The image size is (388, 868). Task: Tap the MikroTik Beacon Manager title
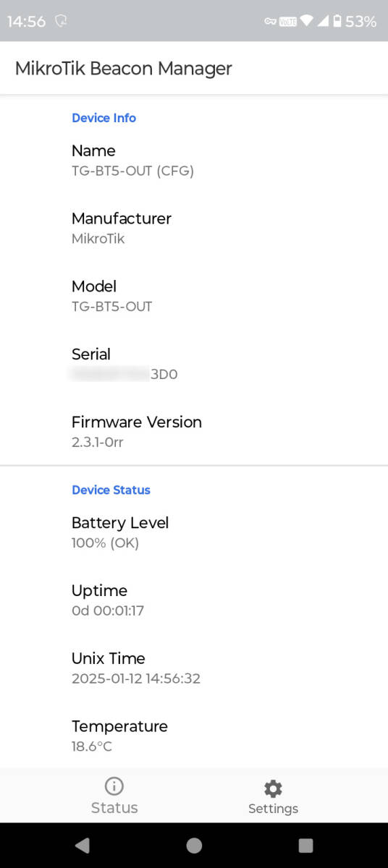[124, 69]
